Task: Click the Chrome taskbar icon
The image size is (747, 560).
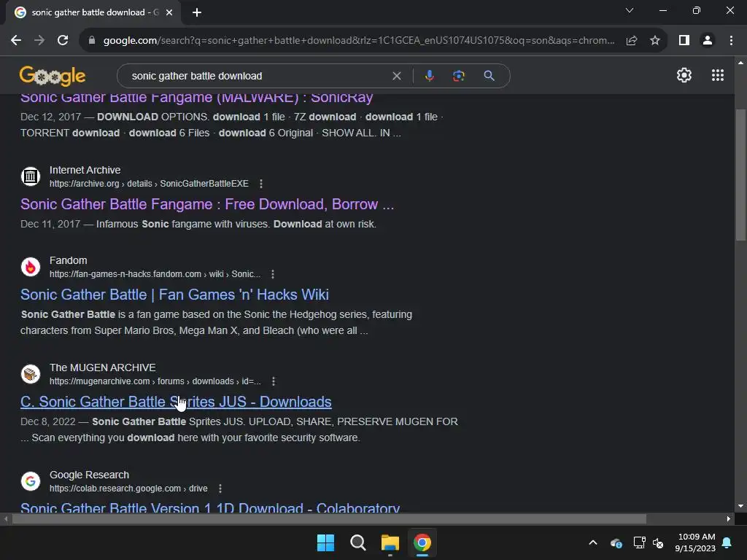Action: coord(422,542)
